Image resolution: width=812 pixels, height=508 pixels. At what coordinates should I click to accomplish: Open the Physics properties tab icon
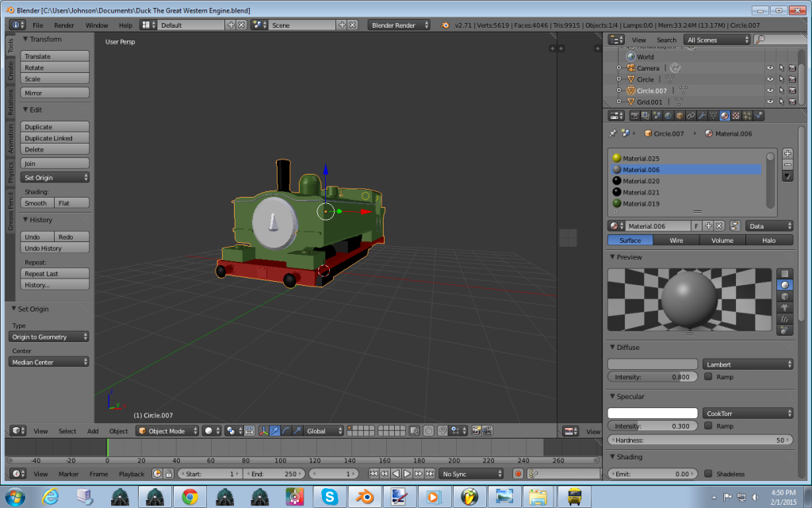click(759, 116)
